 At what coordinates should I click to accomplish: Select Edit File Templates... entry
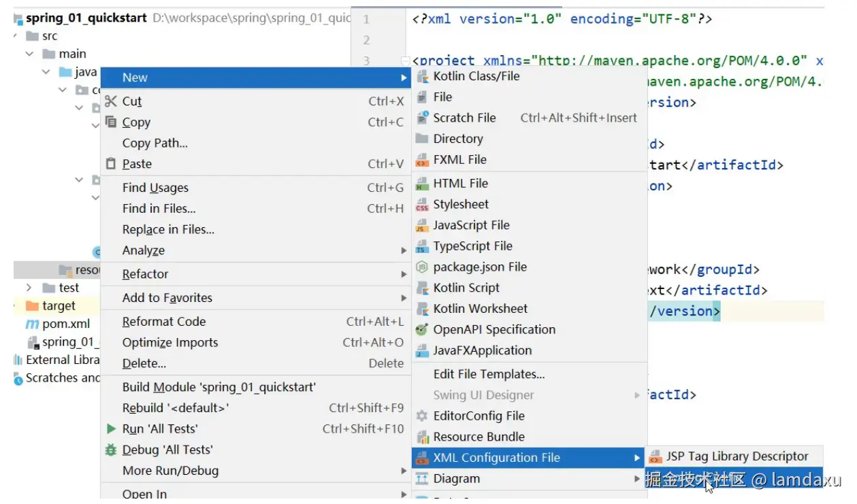[528, 375]
